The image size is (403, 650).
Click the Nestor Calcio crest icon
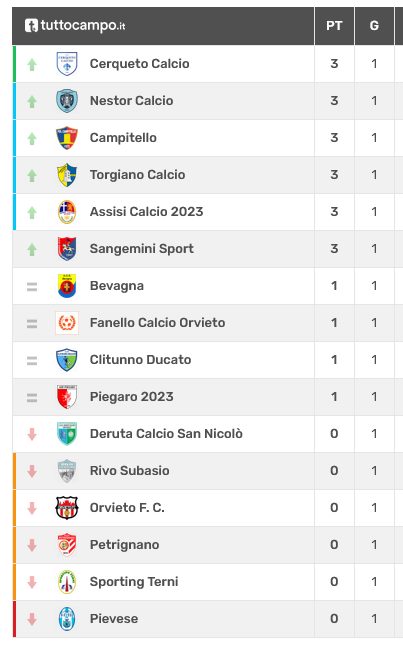click(x=67, y=101)
